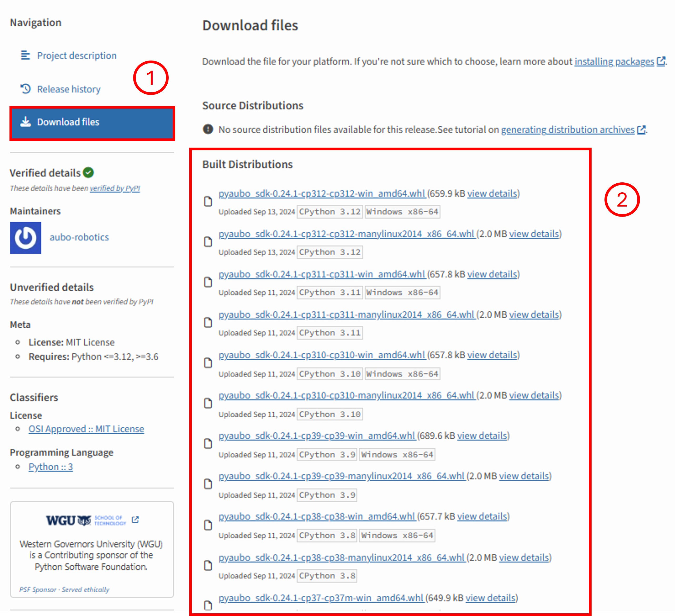View details of cp310 win_amd64 wheel
Viewport: 675px width, 616px height.
(492, 355)
